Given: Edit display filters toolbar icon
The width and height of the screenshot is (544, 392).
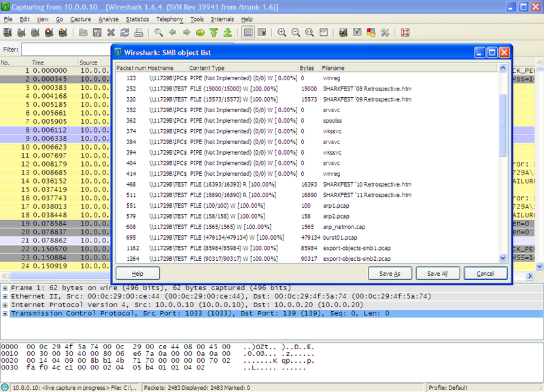Looking at the screenshot, I should coord(358,33).
